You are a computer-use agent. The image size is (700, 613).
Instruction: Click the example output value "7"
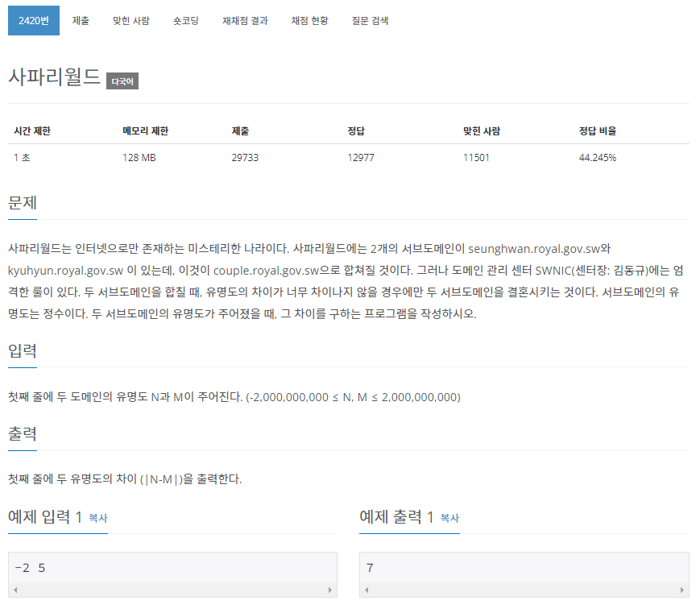point(370,568)
